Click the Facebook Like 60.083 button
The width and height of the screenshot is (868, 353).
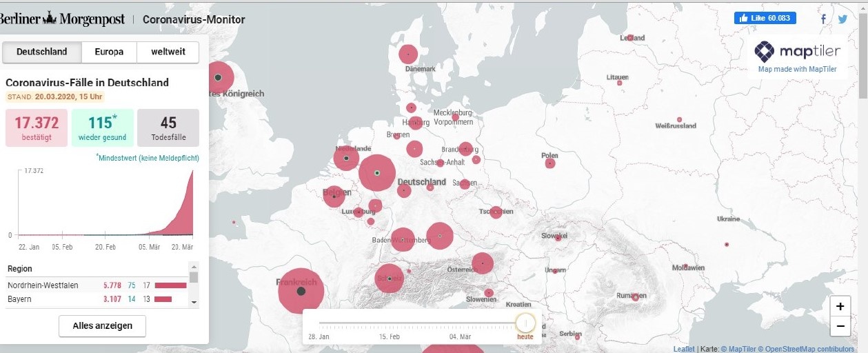(765, 18)
